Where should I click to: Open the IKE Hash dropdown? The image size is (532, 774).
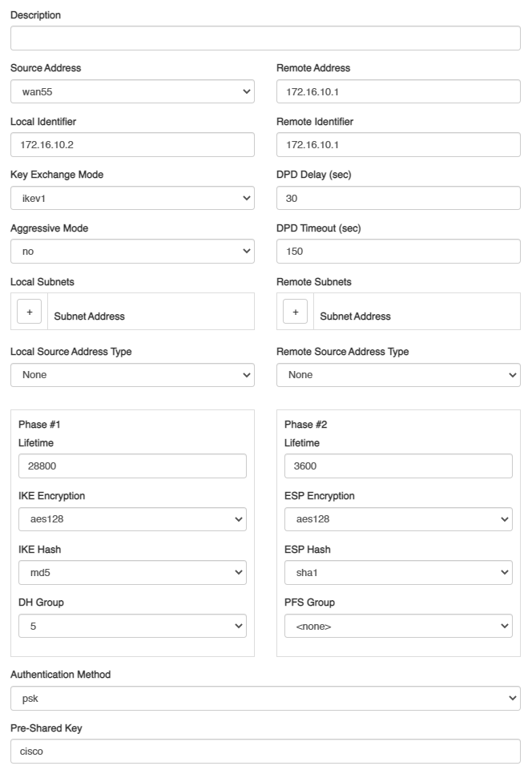pyautogui.click(x=132, y=572)
